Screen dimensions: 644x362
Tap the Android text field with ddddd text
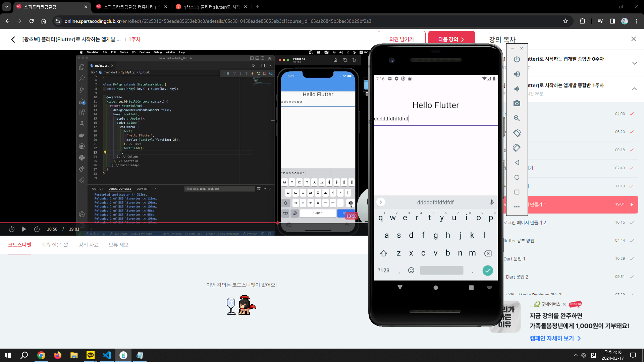436,119
